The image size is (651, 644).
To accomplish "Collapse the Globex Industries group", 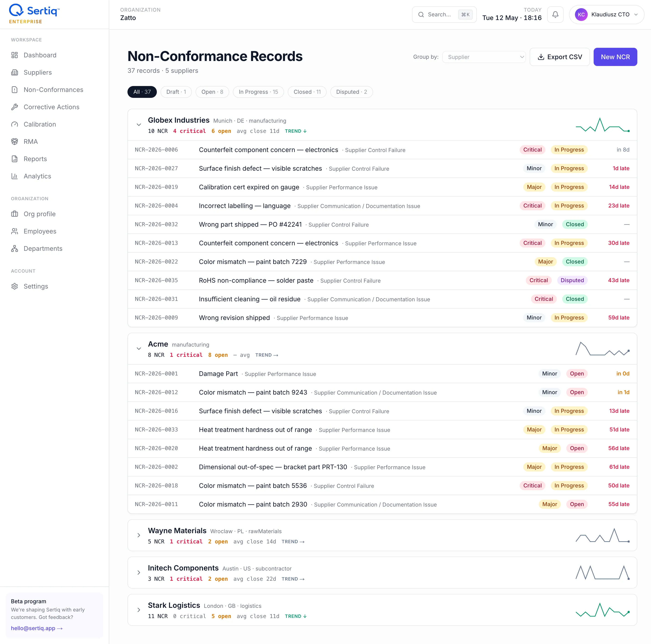I will 138,125.
